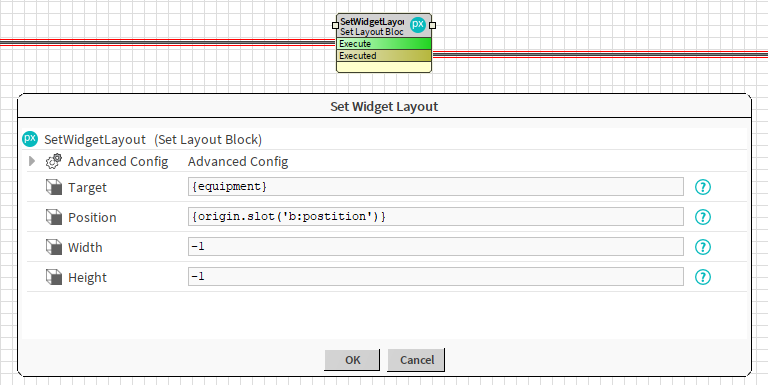Select the Execute slot on the block

(x=384, y=44)
